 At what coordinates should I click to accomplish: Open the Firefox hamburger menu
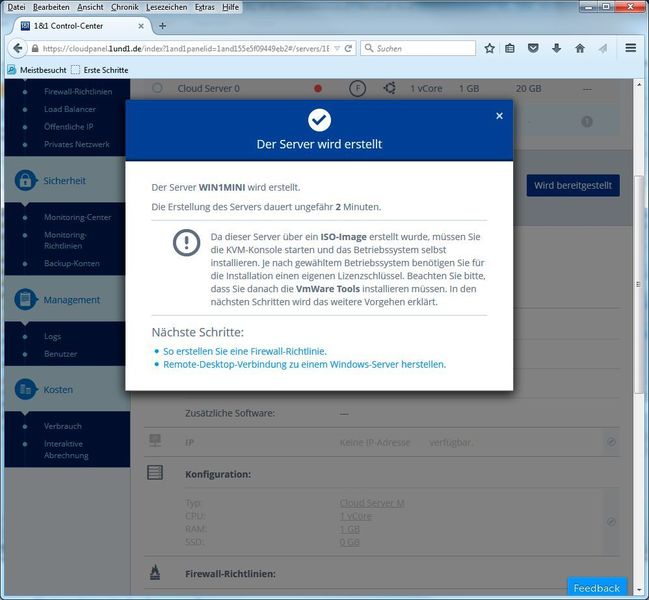click(630, 48)
